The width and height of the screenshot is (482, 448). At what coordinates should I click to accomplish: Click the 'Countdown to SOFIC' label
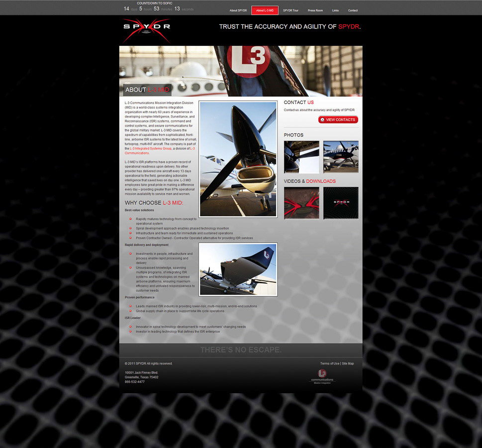[x=155, y=3]
